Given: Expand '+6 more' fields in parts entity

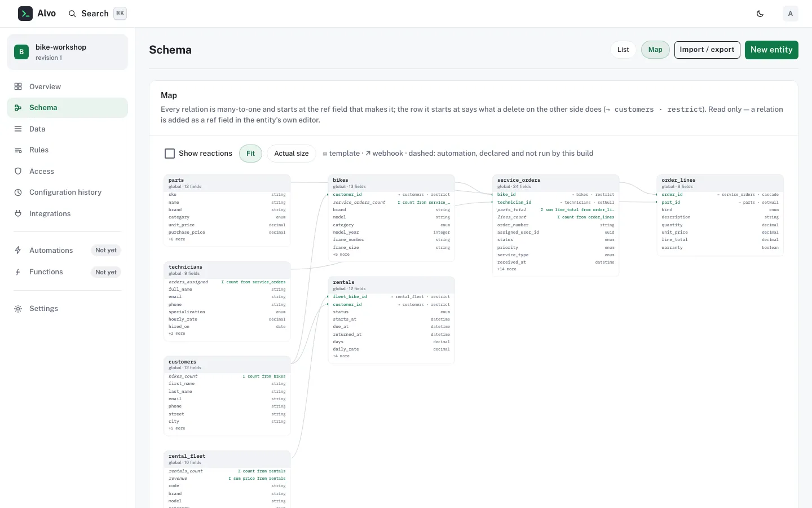Looking at the screenshot, I should [x=176, y=239].
